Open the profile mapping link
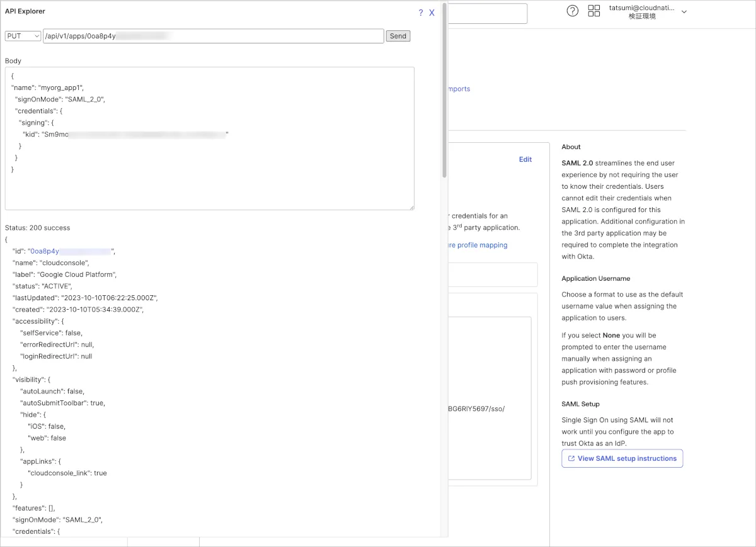This screenshot has width=756, height=547. [x=478, y=245]
